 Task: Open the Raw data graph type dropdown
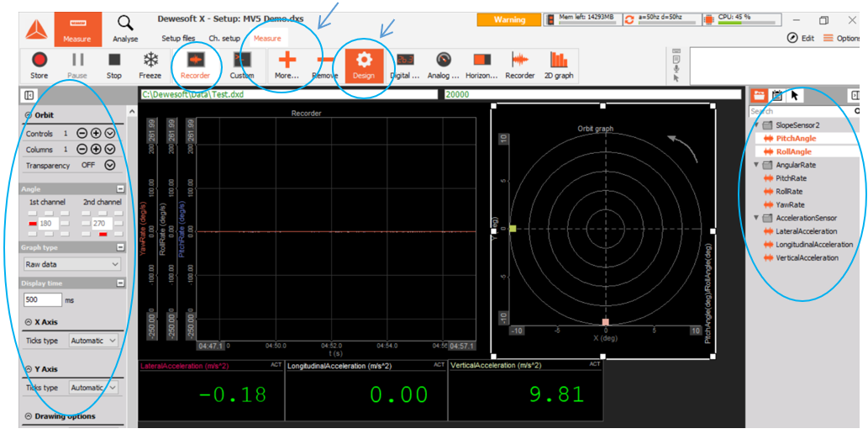[x=72, y=264]
